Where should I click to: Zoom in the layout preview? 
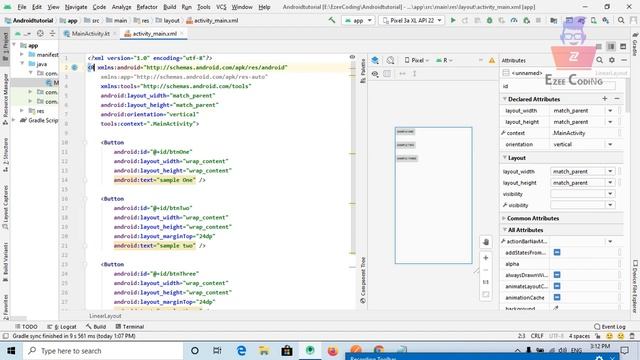click(486, 258)
